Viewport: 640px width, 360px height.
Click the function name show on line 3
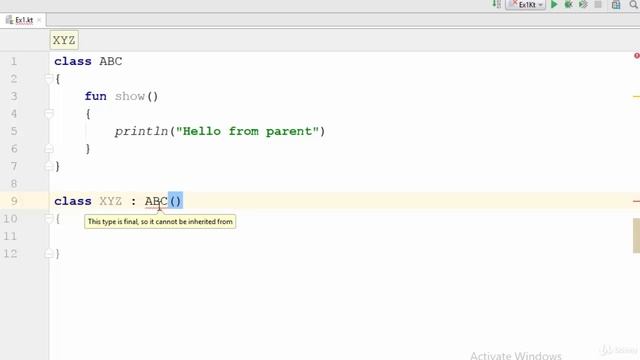coord(130,96)
